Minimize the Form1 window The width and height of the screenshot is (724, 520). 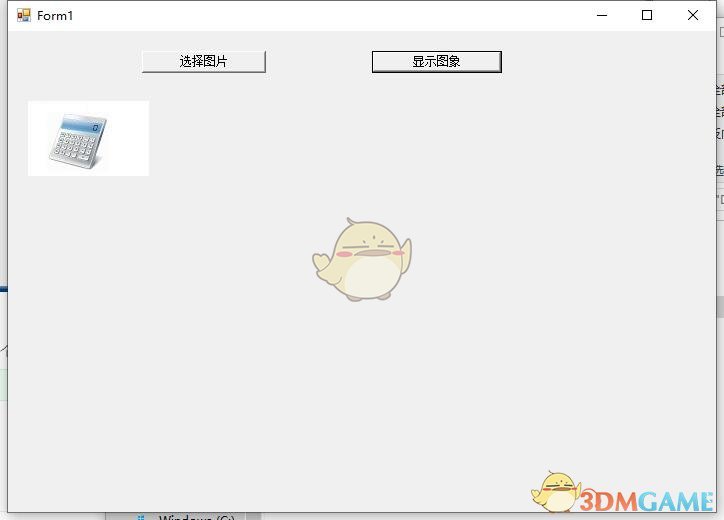pyautogui.click(x=602, y=15)
